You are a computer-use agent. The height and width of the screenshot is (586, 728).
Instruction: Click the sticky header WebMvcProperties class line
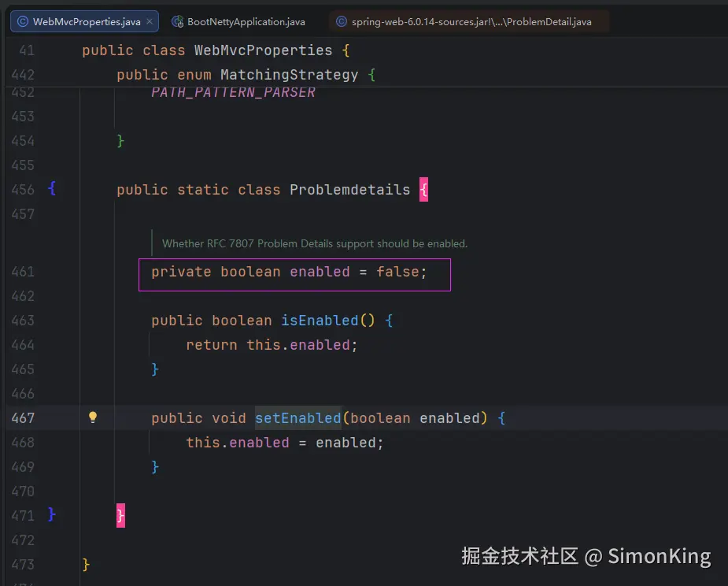[216, 50]
